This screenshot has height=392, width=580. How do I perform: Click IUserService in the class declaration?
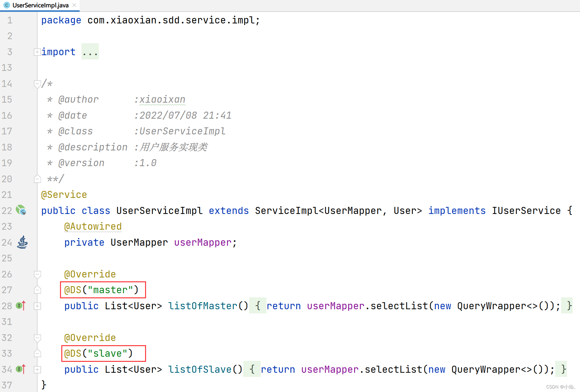(x=526, y=211)
